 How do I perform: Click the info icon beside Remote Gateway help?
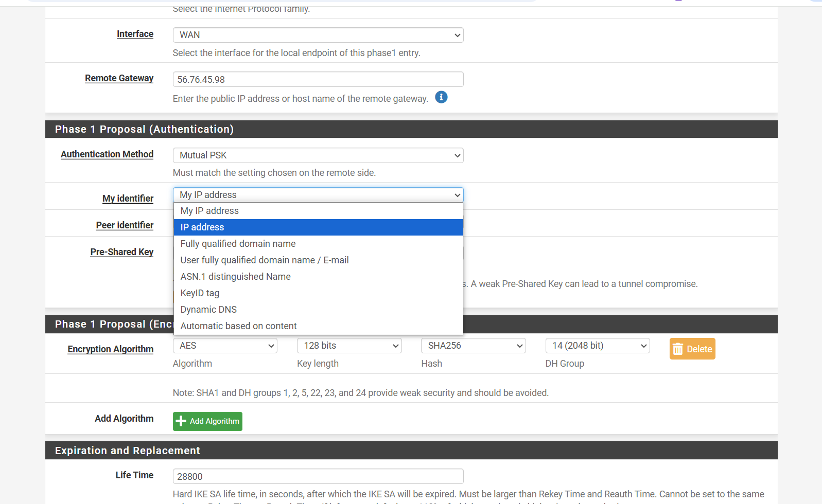coord(441,97)
